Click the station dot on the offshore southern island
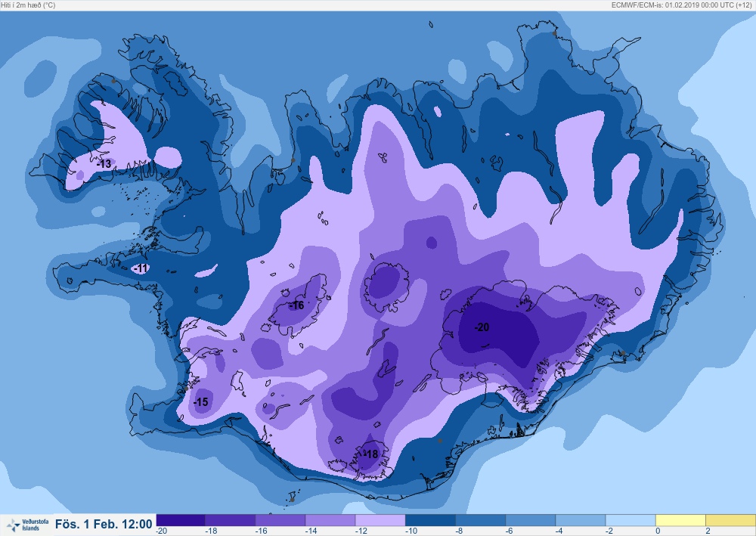The height and width of the screenshot is (536, 756). (292, 500)
